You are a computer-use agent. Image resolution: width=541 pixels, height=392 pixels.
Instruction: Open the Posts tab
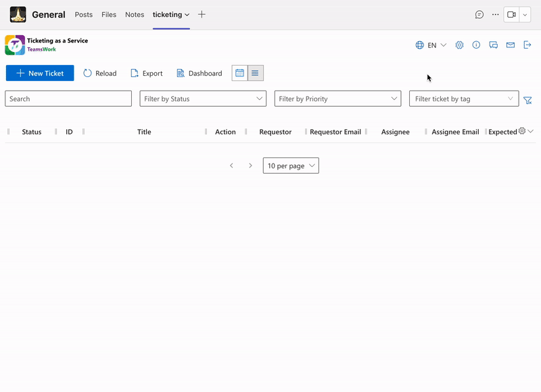84,14
